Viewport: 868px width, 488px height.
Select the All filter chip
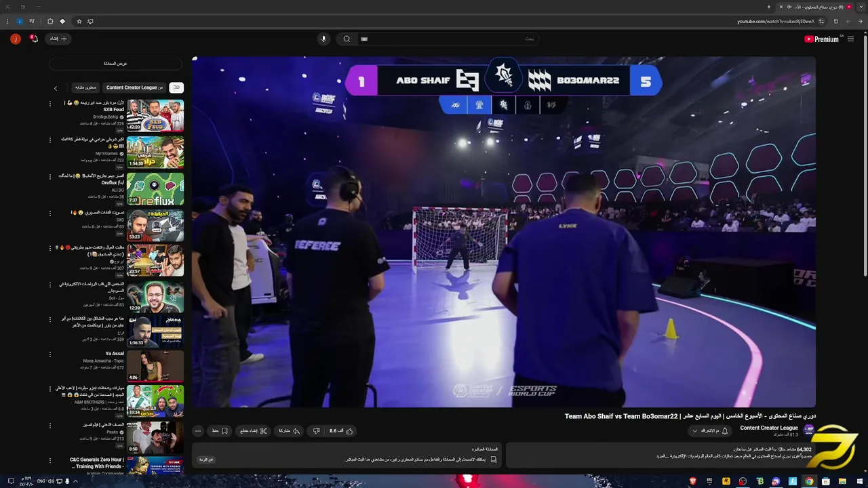click(176, 87)
